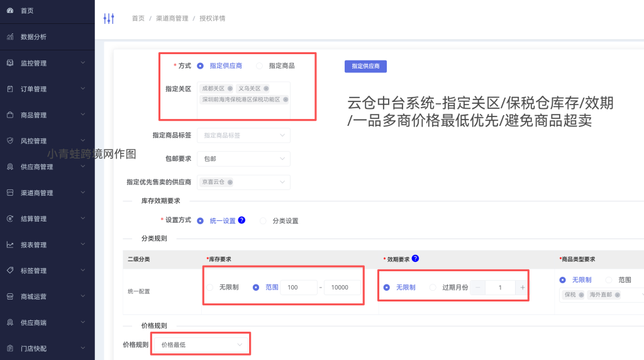Increase 过期月份 with plus button

coord(522,288)
